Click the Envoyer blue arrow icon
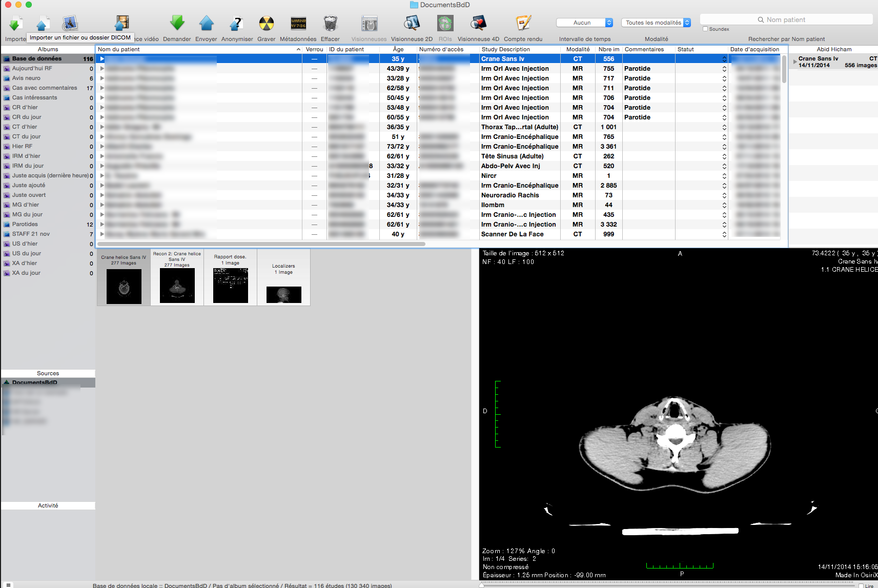Screen dimensions: 878x588 click(x=206, y=23)
